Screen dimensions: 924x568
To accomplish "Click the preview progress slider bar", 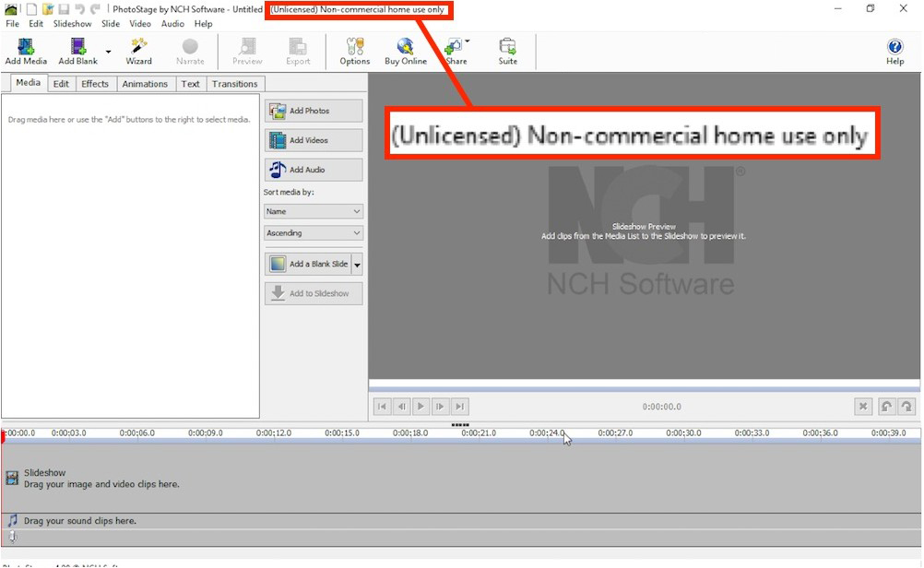I will tap(644, 389).
